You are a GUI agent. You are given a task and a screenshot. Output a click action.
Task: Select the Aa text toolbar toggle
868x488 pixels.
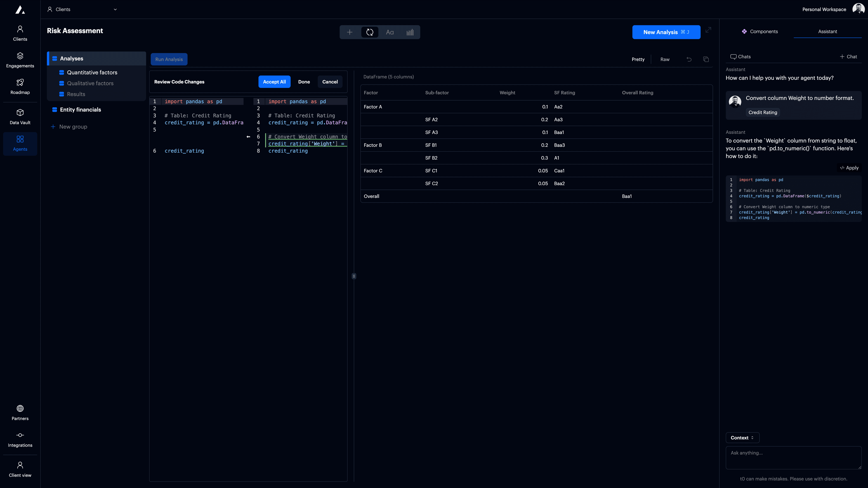click(x=389, y=32)
